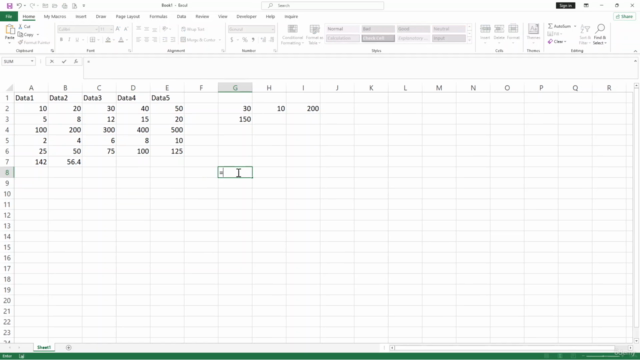Select row 8 header
The height and width of the screenshot is (360, 640).
click(x=7, y=173)
